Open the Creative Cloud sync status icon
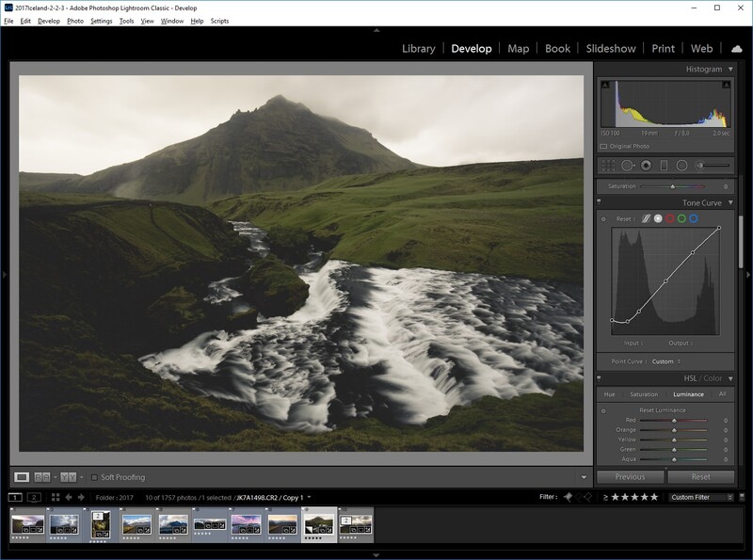Image resolution: width=753 pixels, height=560 pixels. 737,49
